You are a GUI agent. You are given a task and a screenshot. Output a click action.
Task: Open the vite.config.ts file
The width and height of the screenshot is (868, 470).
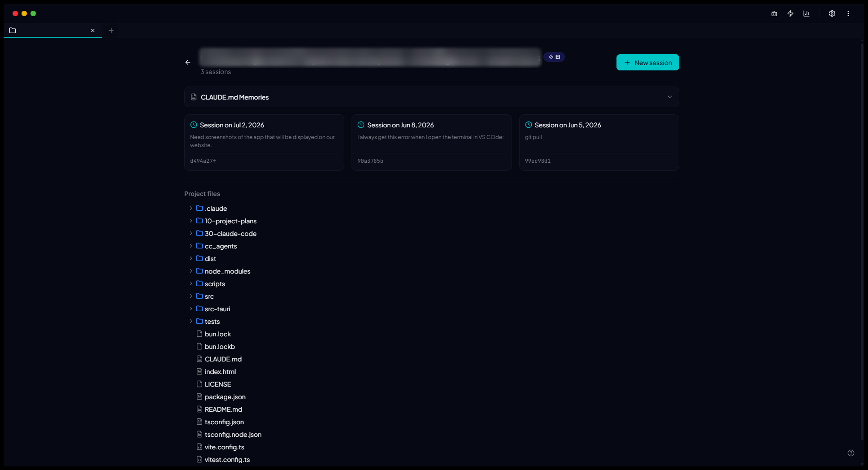tap(224, 447)
